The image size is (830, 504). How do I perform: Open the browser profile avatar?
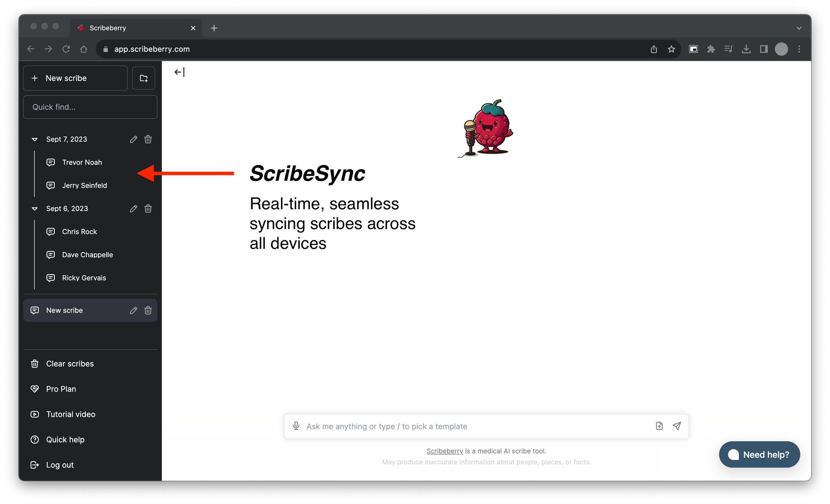point(781,49)
